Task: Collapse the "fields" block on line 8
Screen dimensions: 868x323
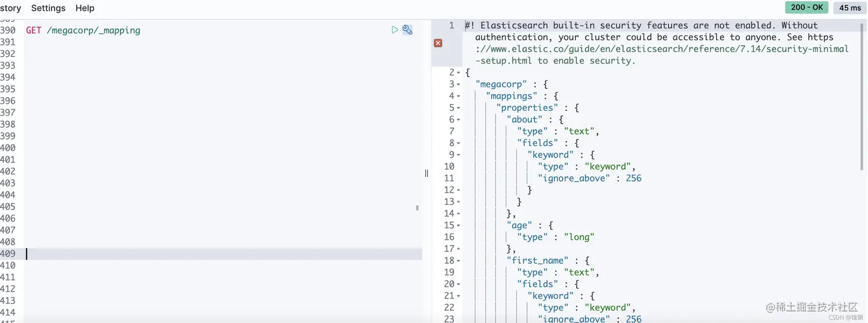Action: coord(459,143)
